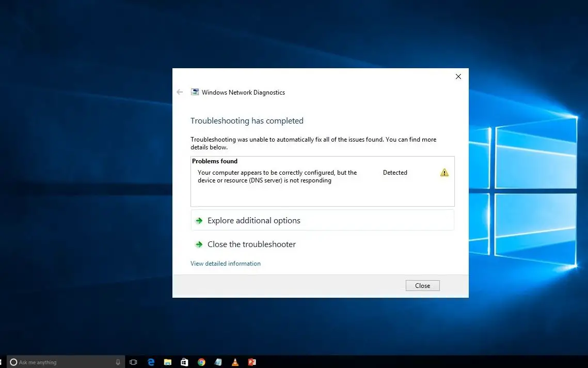Image resolution: width=588 pixels, height=368 pixels.
Task: Launch VLC media player from the taskbar
Action: 235,362
